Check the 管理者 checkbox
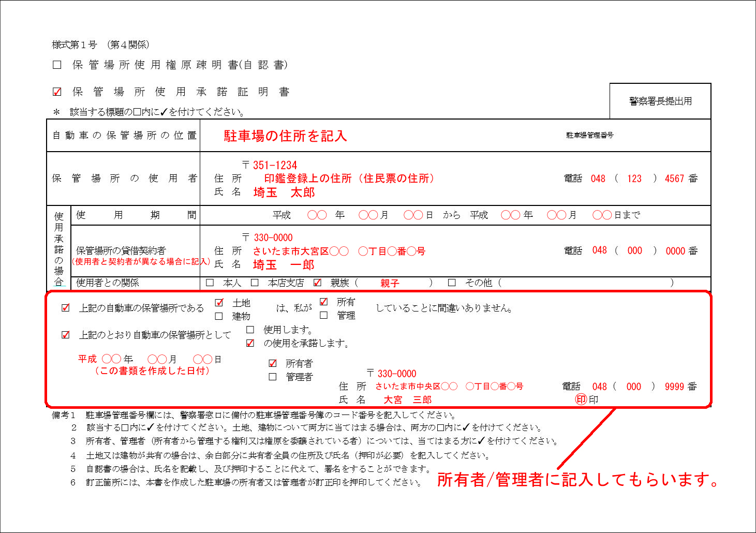Screen dimensions: 756x533 tap(273, 377)
